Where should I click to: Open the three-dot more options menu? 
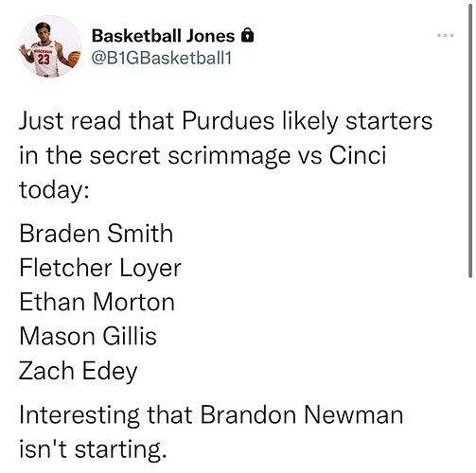[445, 35]
